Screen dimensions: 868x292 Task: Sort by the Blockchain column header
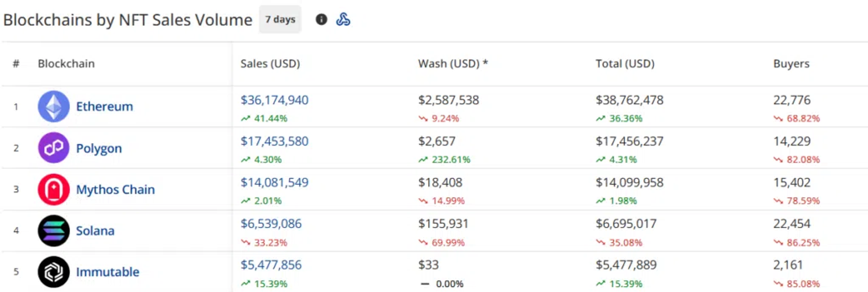point(66,63)
